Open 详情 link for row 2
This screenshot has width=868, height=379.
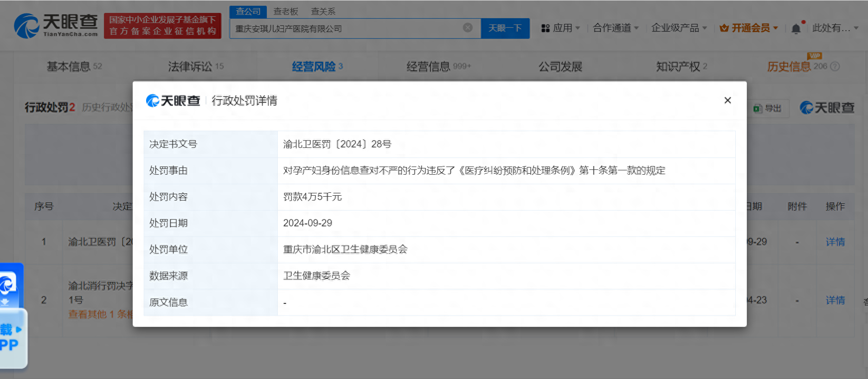pyautogui.click(x=835, y=300)
